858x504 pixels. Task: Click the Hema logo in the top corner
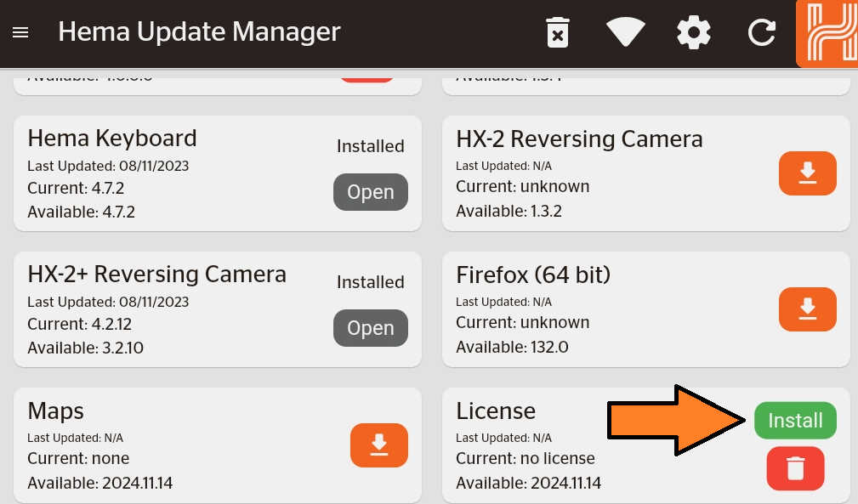pos(827,34)
